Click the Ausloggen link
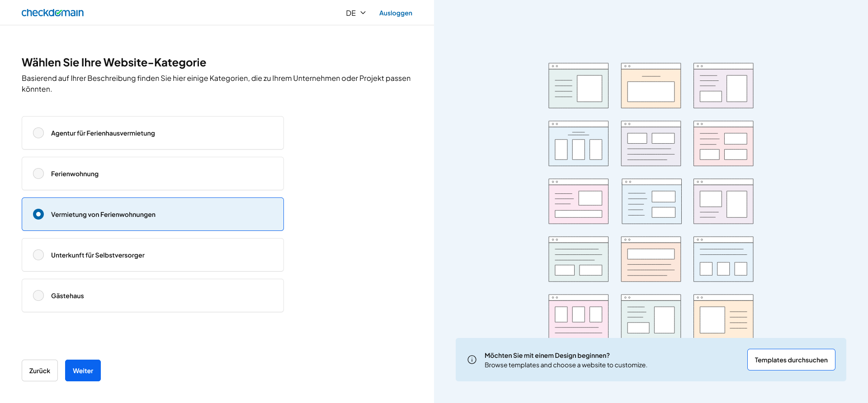 click(396, 13)
